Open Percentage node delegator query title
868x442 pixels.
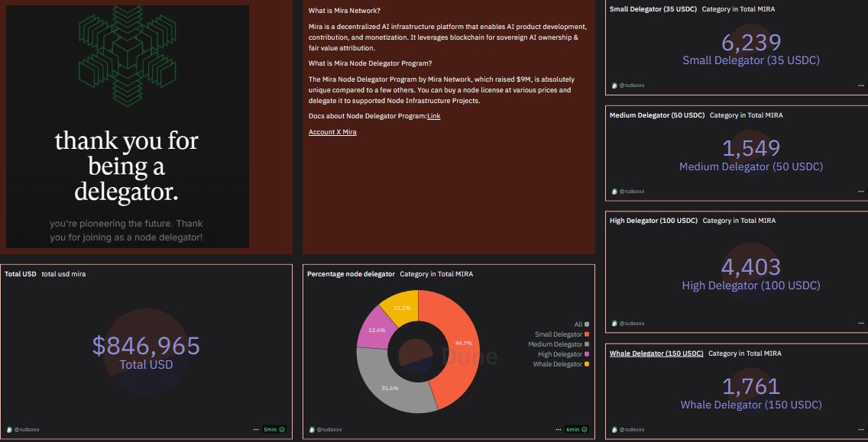coord(351,274)
